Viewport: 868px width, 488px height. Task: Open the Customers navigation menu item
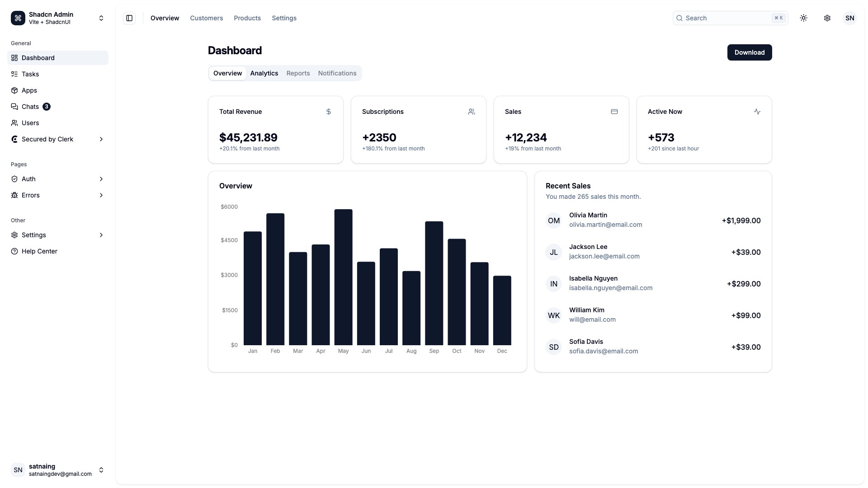point(206,18)
